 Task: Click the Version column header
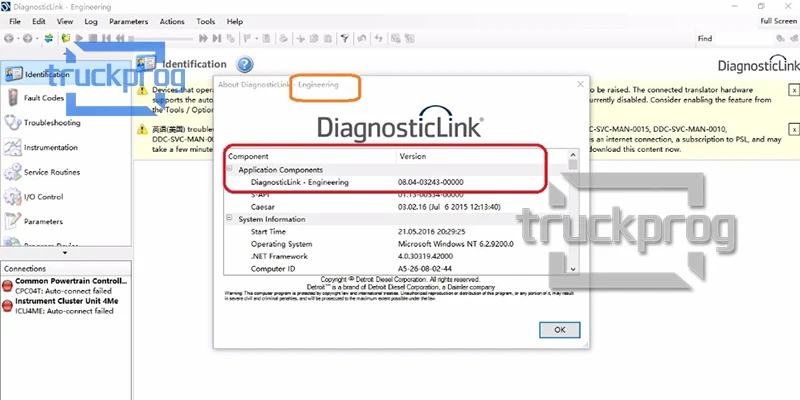482,156
